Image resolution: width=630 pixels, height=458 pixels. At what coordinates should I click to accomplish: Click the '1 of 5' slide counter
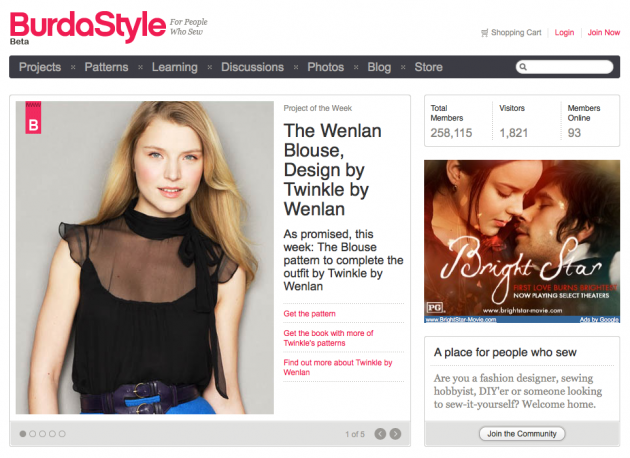[355, 434]
